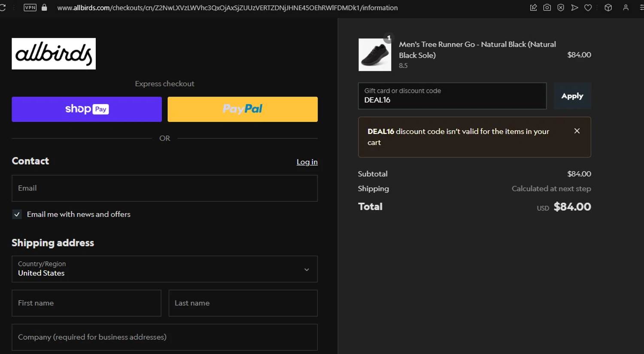Image resolution: width=644 pixels, height=354 pixels.
Task: Apply the DEAL16 discount code
Action: 572,96
